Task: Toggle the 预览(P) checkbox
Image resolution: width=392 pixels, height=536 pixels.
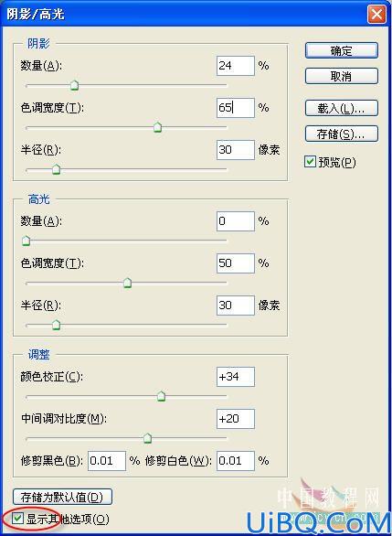Action: (x=310, y=162)
